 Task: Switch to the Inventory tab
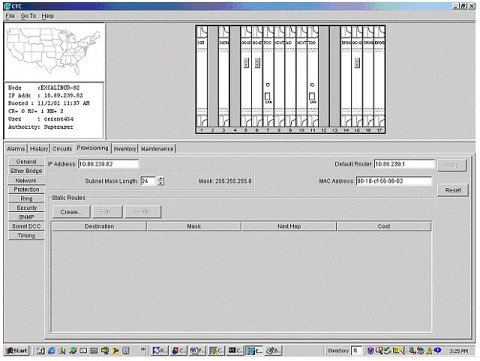click(125, 149)
